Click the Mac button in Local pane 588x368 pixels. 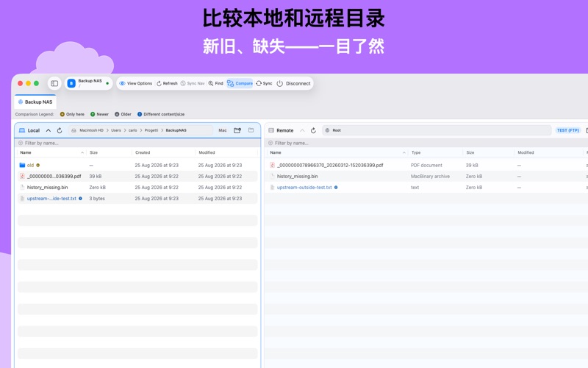tap(223, 130)
